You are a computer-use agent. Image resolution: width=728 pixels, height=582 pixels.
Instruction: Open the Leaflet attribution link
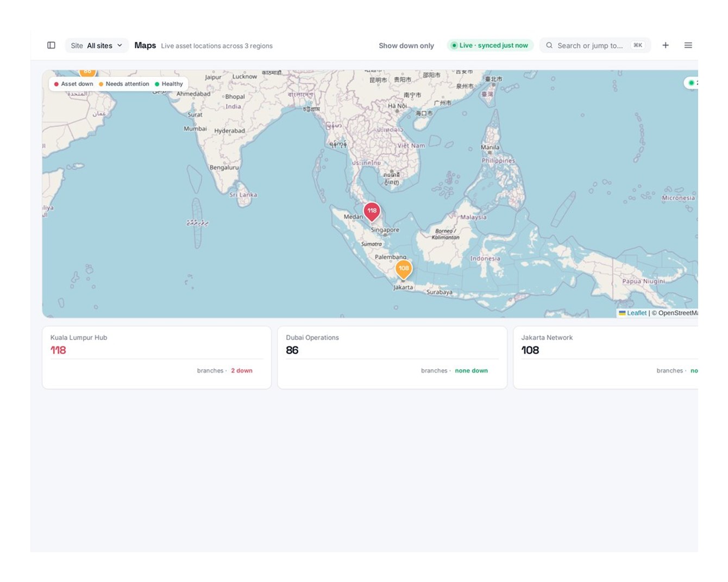(633, 313)
